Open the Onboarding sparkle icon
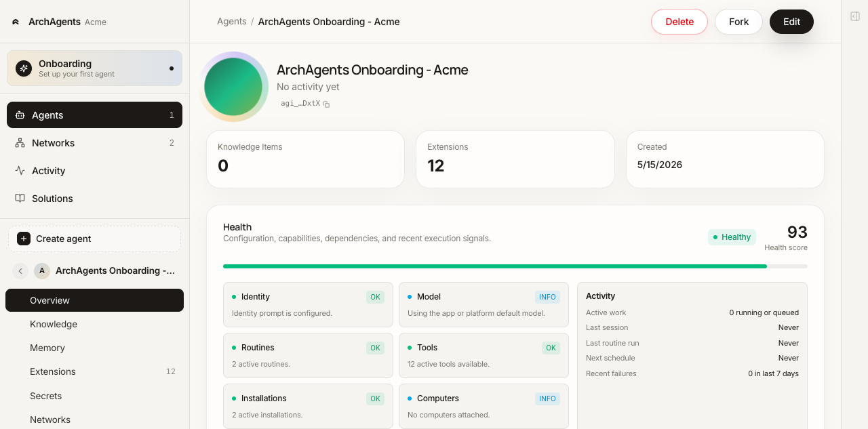 [x=24, y=68]
